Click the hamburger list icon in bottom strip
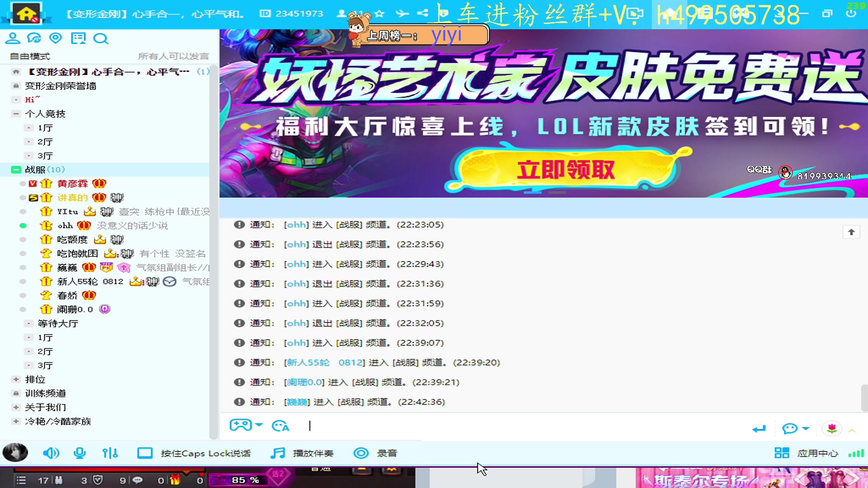Viewport: 868px width, 488px height. tap(21, 480)
